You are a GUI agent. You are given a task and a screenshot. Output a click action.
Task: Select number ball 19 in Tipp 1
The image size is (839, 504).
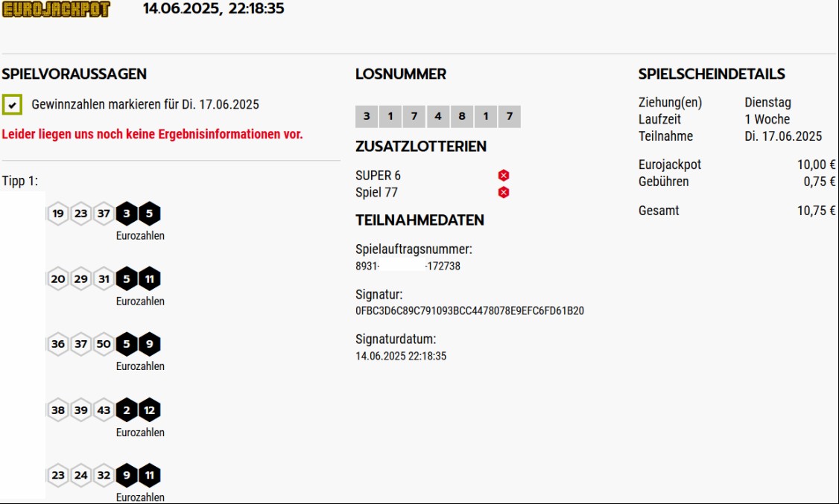[x=58, y=214]
